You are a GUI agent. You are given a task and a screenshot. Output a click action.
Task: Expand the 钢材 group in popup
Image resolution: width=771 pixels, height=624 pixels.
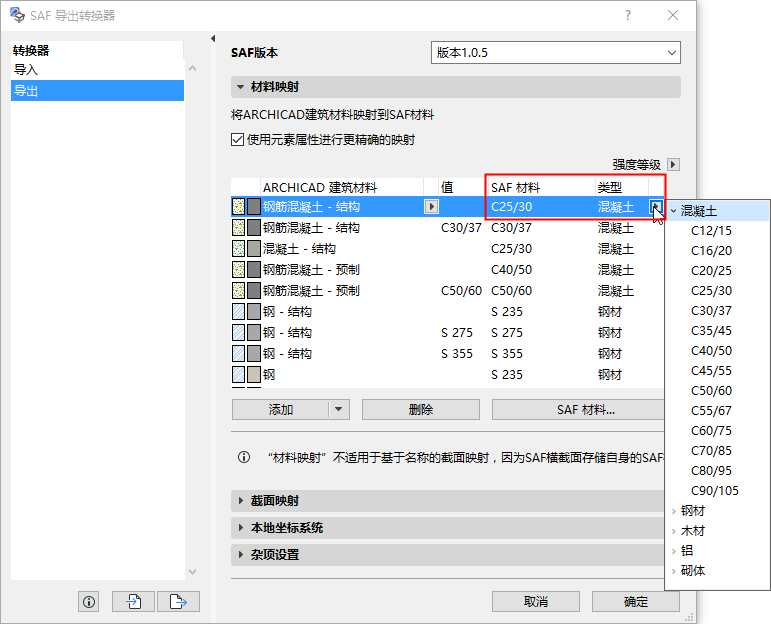click(x=674, y=511)
